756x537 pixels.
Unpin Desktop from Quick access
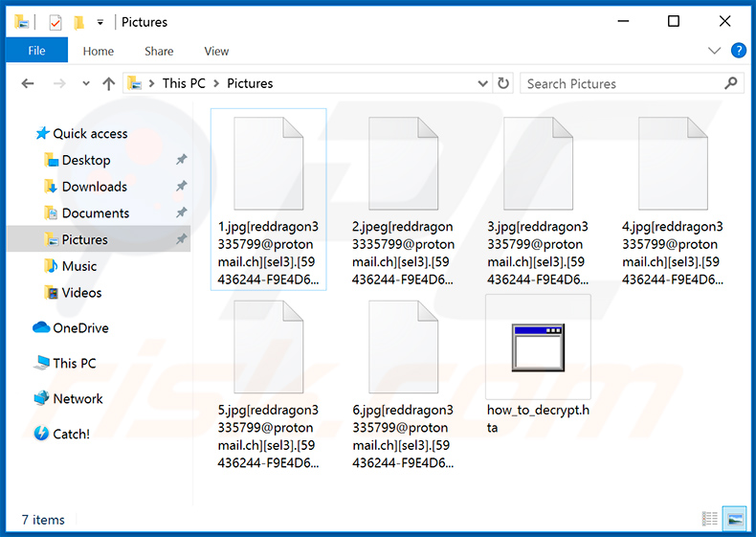(x=182, y=160)
